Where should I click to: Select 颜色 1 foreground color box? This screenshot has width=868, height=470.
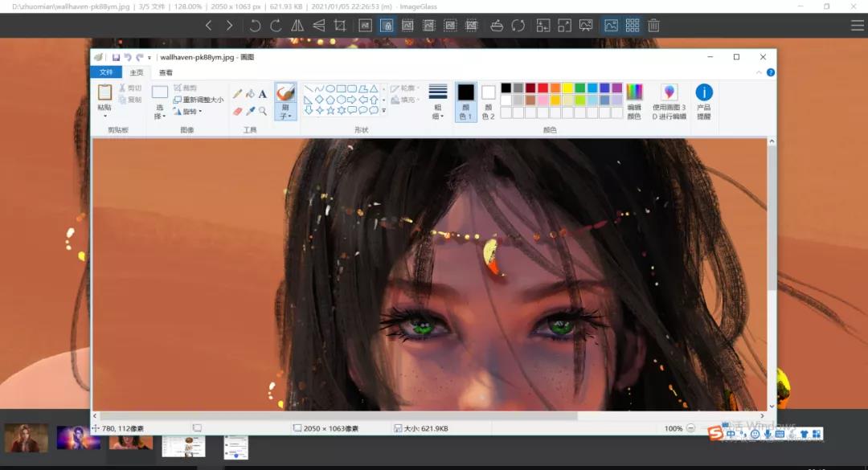pos(465,101)
